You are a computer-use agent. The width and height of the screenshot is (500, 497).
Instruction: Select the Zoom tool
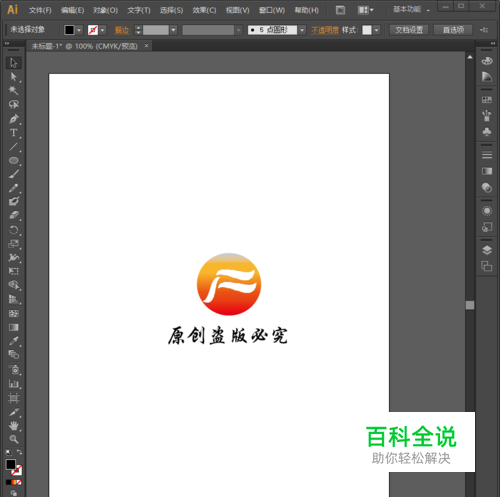(x=14, y=439)
